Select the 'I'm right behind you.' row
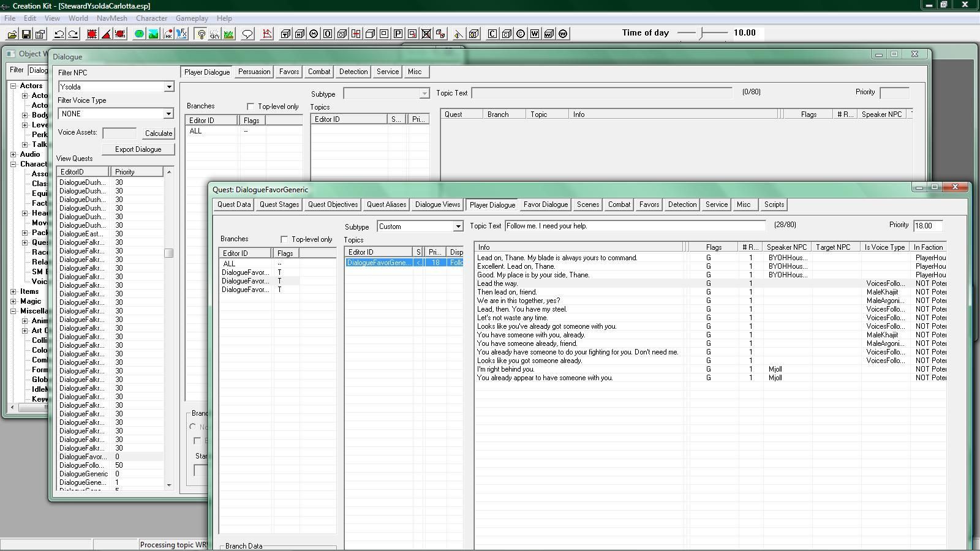 click(x=710, y=369)
